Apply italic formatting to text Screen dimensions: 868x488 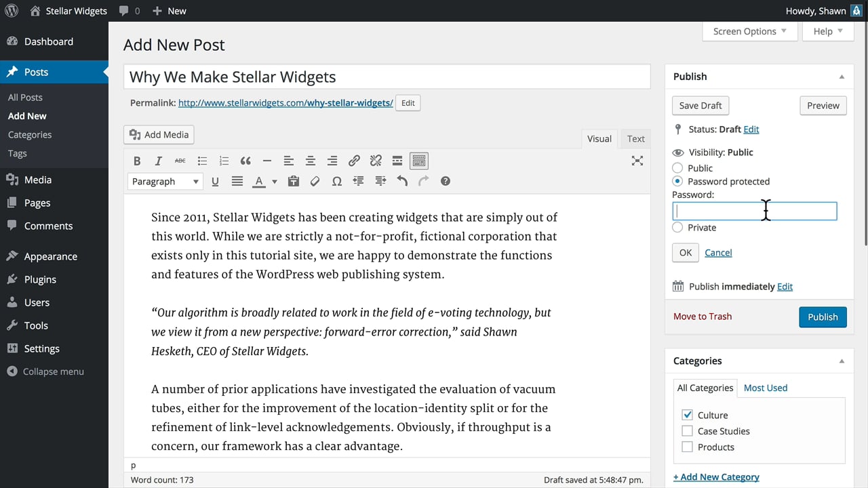click(159, 161)
